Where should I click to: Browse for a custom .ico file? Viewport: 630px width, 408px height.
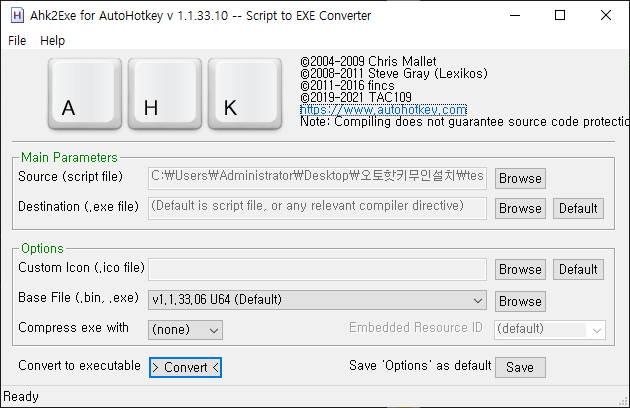tap(520, 269)
